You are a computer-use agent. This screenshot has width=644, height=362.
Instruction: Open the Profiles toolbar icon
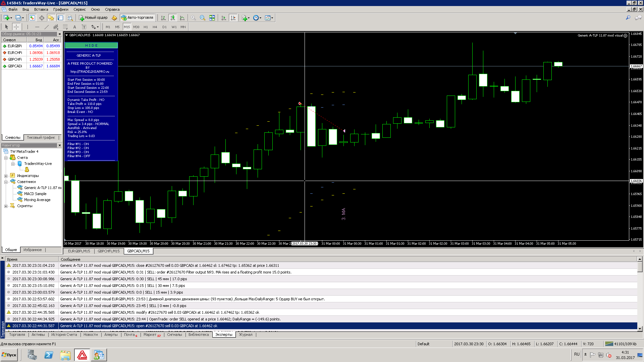(19, 18)
